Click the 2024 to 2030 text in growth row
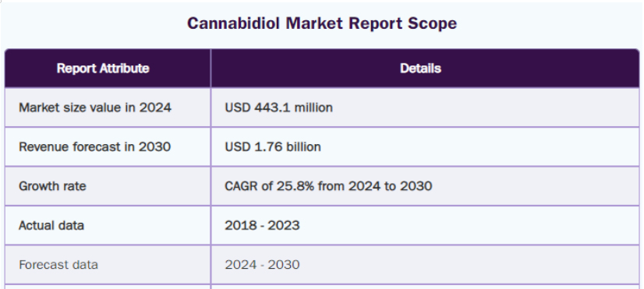This screenshot has height=289, width=644. click(x=390, y=186)
